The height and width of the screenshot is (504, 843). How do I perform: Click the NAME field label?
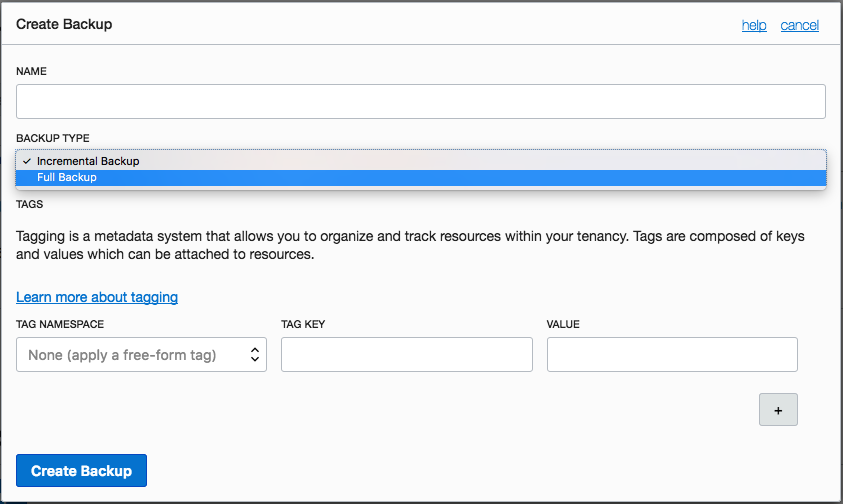tap(31, 72)
